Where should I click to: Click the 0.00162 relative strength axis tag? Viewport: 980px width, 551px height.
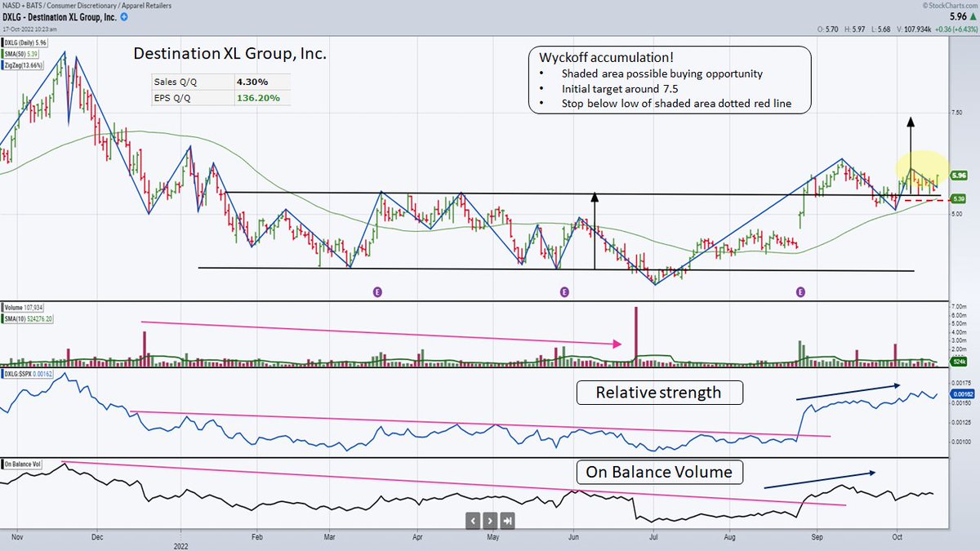962,394
